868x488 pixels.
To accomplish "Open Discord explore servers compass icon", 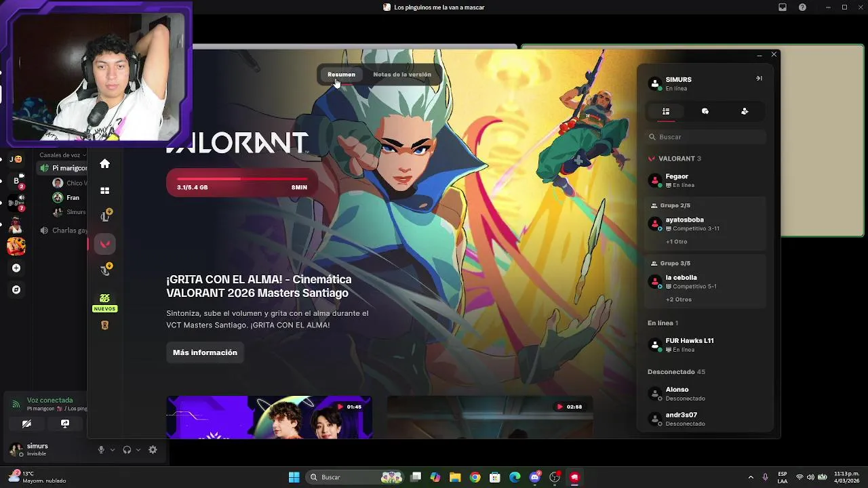I will [16, 289].
